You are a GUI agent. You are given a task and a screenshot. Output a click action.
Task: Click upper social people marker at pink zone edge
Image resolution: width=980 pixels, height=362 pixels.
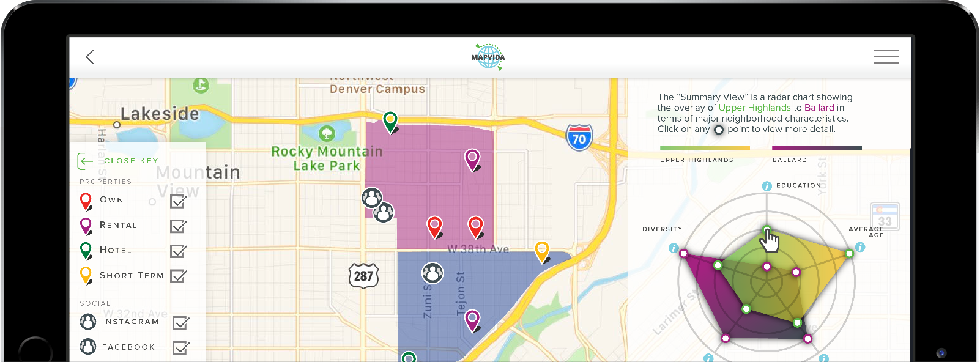pos(372,198)
